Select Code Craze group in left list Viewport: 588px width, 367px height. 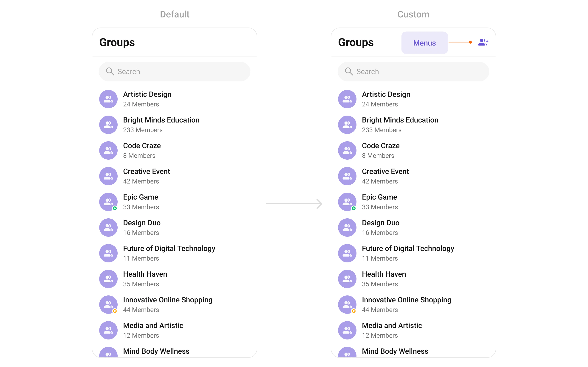tap(142, 146)
